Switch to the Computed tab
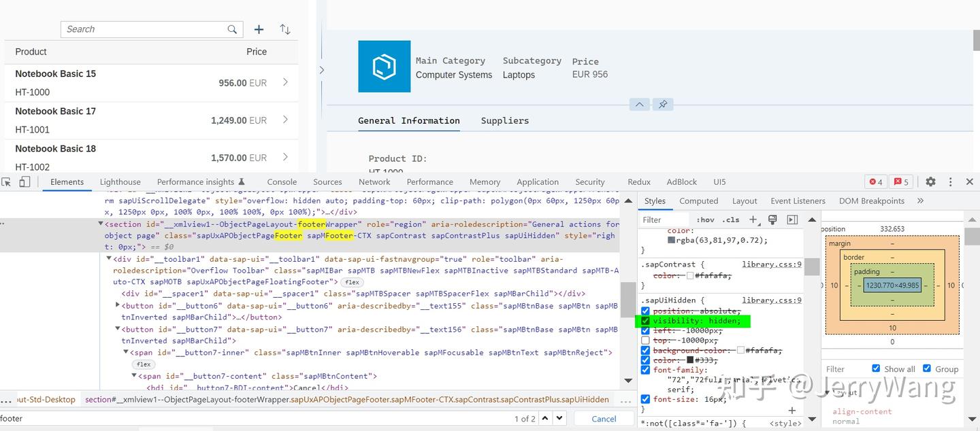This screenshot has width=980, height=431. [x=699, y=201]
